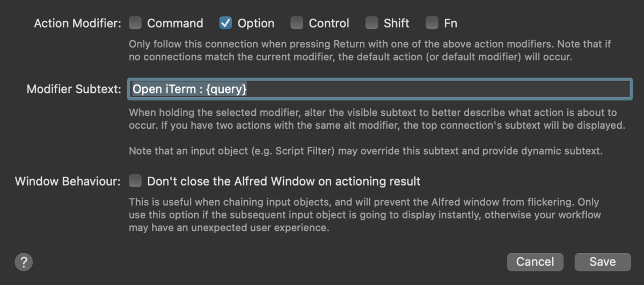Click the Modifier Subtext label

(x=74, y=89)
